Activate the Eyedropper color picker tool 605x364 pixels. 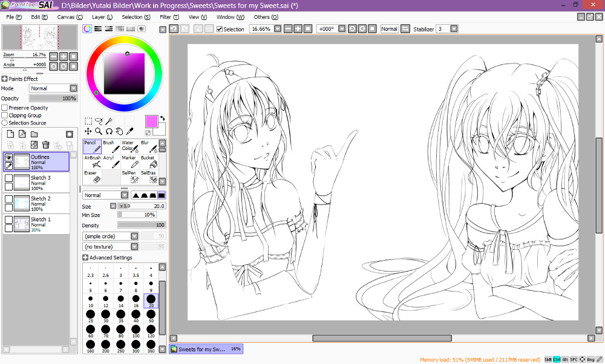coord(129,131)
